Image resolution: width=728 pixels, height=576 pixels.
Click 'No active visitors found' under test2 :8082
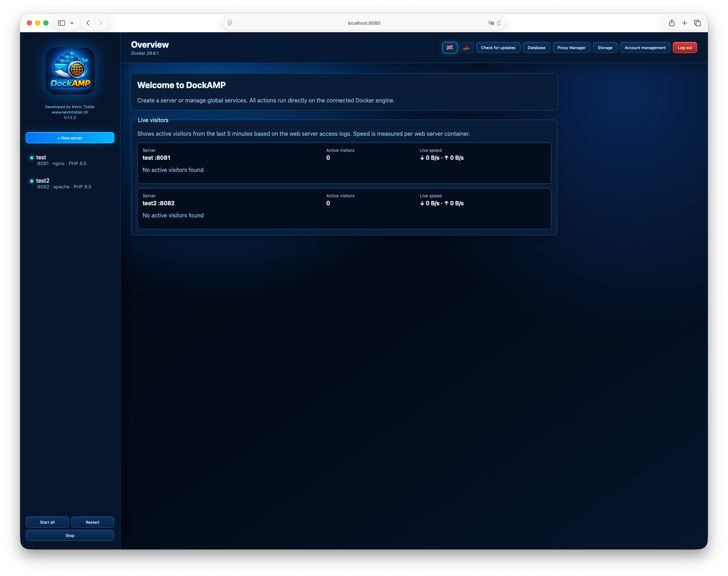pyautogui.click(x=173, y=215)
